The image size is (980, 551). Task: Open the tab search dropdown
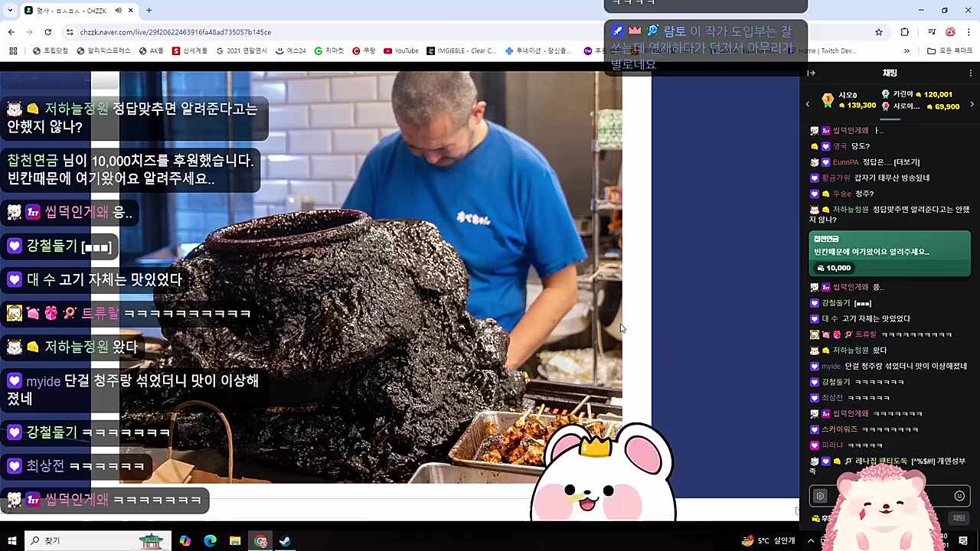tap(10, 11)
